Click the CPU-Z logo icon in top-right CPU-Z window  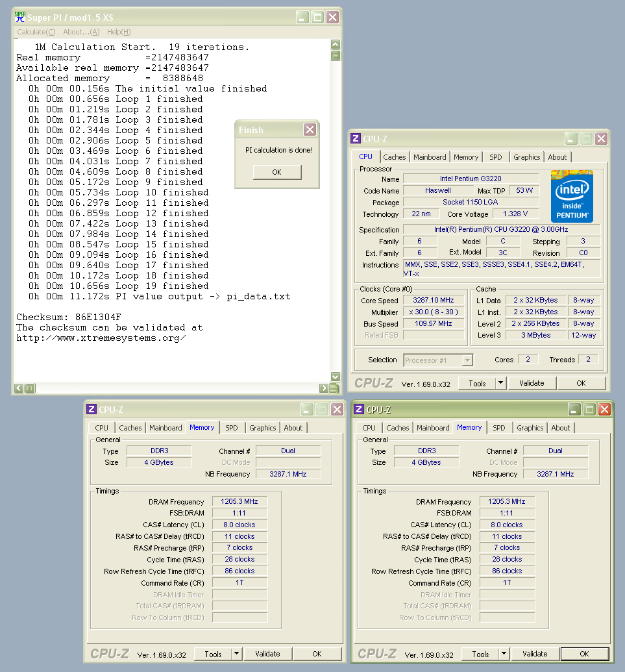[x=355, y=138]
